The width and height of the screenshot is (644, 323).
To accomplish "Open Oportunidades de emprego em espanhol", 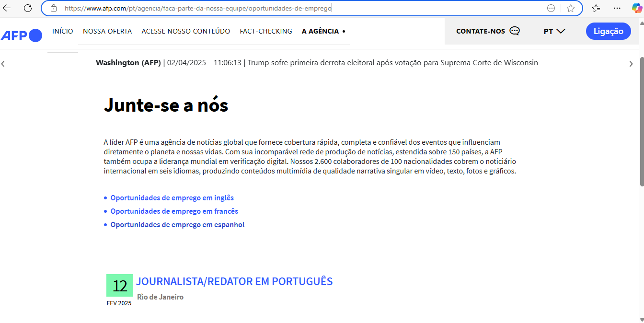I will [177, 225].
